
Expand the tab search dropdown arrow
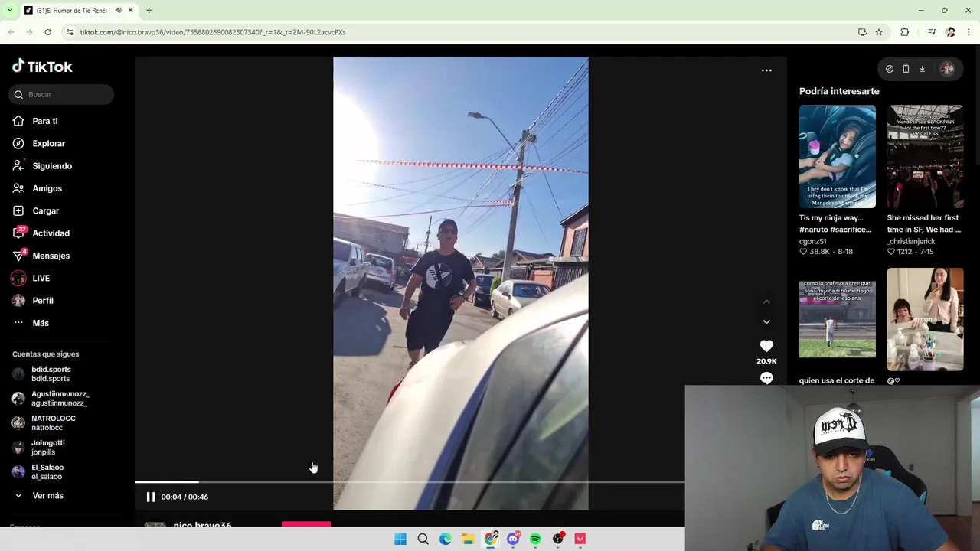tap(9, 11)
